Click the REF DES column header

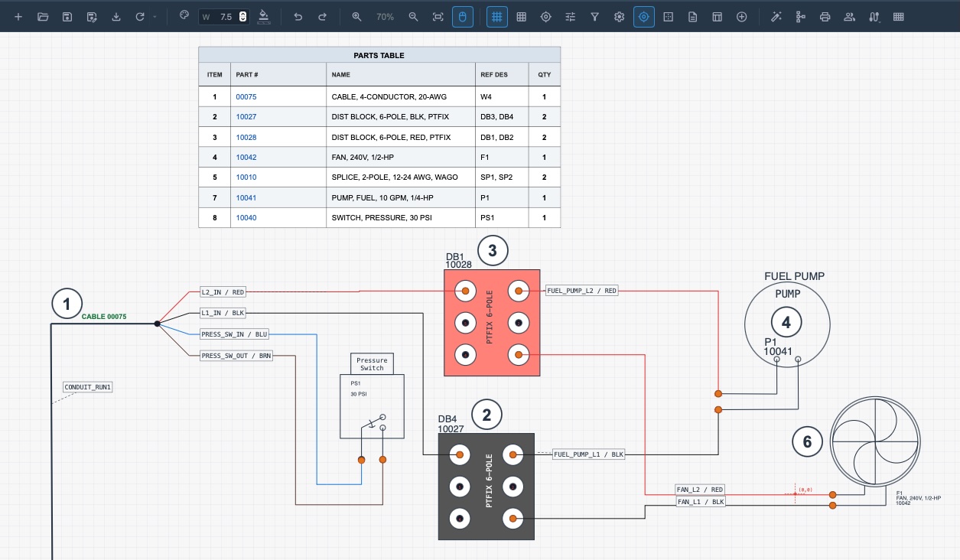click(x=502, y=75)
